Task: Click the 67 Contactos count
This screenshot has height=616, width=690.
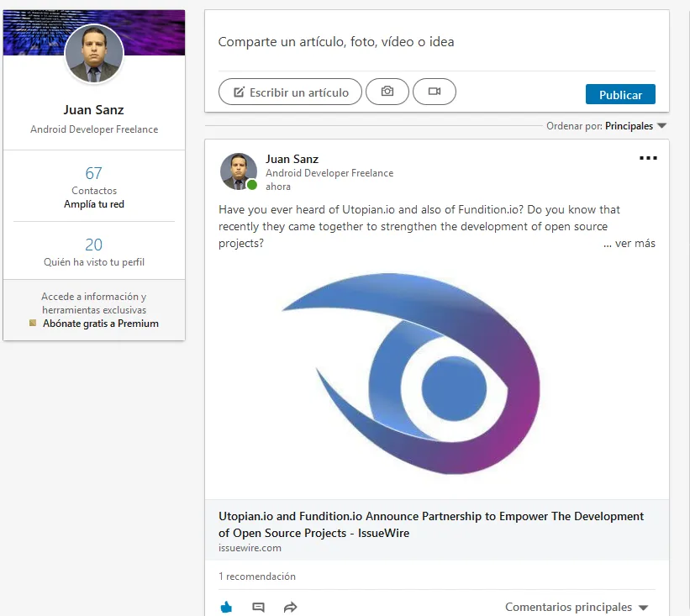Action: pyautogui.click(x=94, y=173)
